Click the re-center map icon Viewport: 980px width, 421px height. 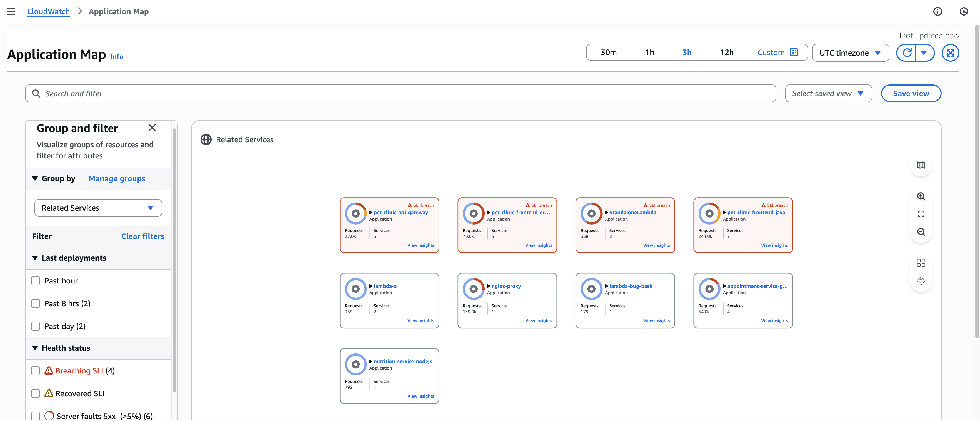tap(921, 281)
